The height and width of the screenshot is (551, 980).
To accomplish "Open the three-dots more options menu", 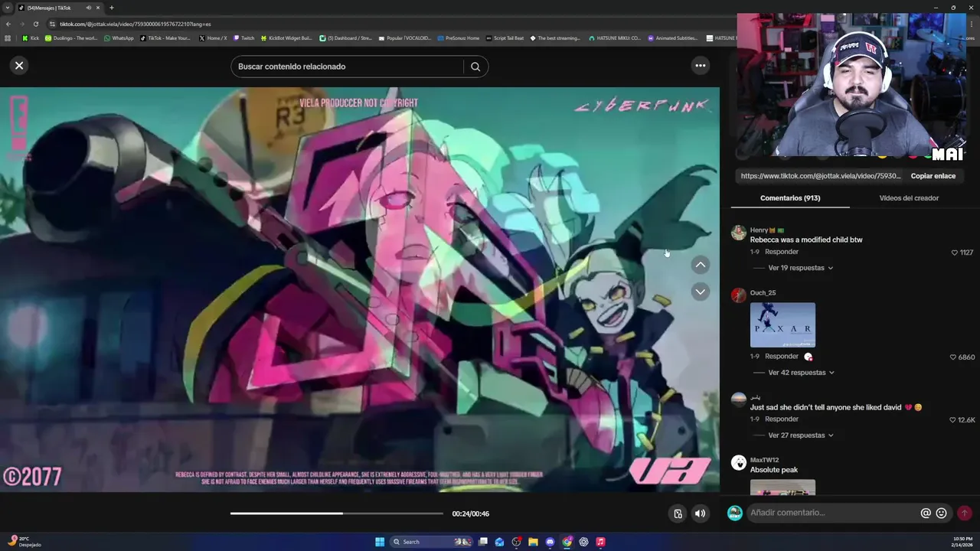I will click(700, 66).
